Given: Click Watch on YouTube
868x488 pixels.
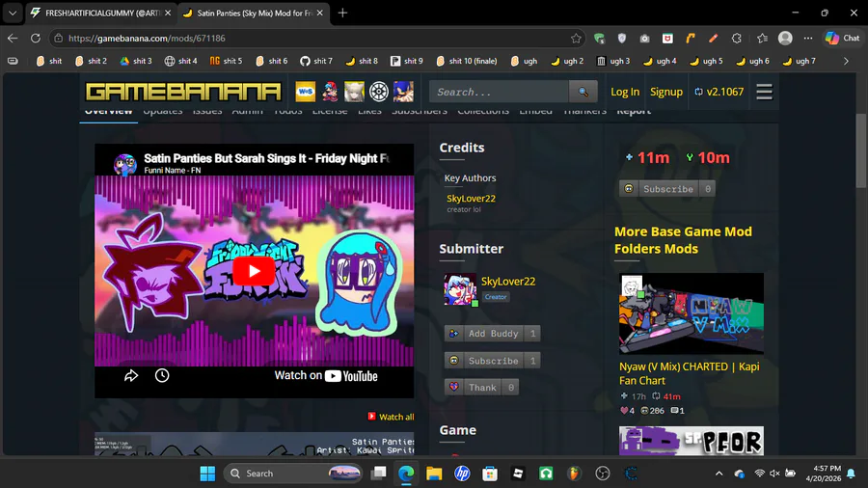Looking at the screenshot, I should point(326,376).
